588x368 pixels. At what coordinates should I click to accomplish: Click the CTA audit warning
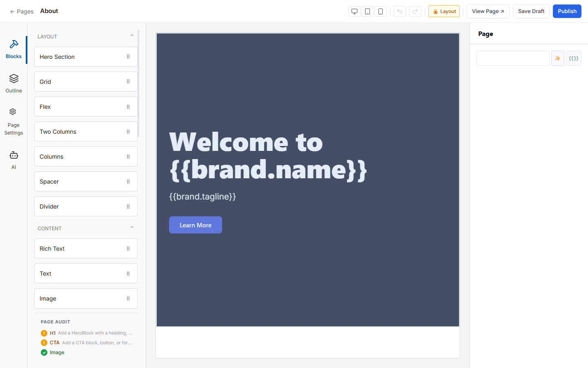coord(87,343)
